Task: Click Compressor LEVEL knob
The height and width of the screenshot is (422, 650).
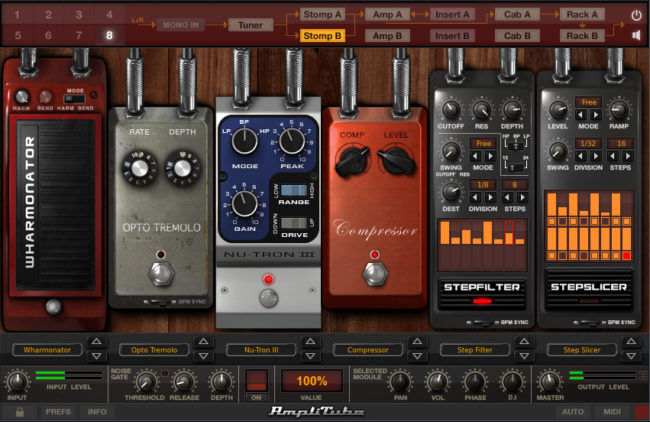Action: (x=396, y=160)
